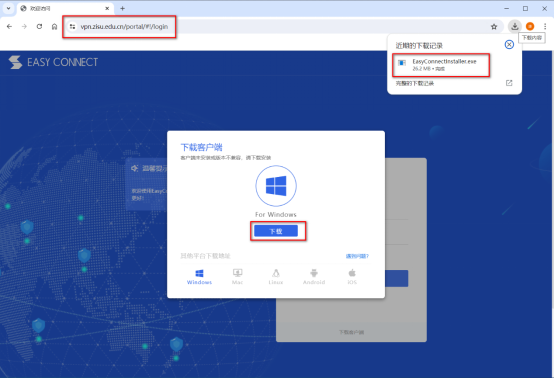
Task: Click the large Windows logo circle
Action: click(x=276, y=186)
